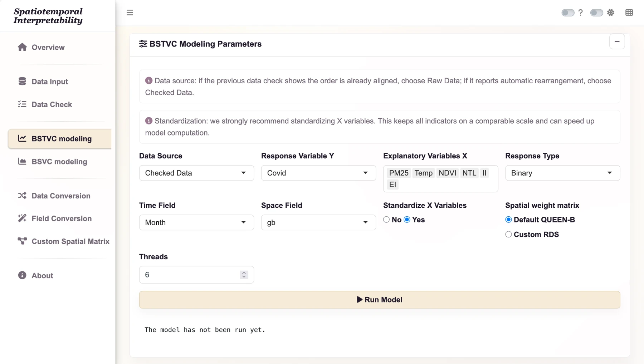Screen dimensions: 644x364
Task: Open the Time Field dropdown
Action: click(196, 222)
